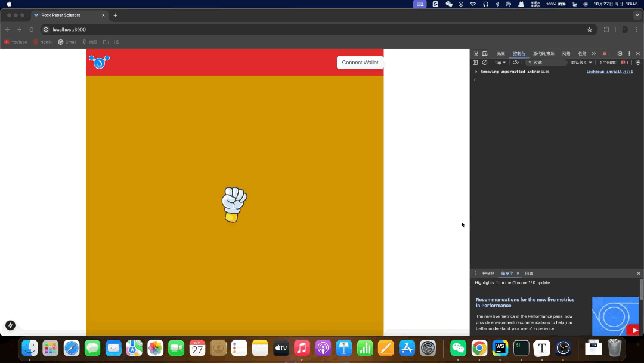The image size is (644, 363).
Task: Open WebStorm from the Dock
Action: pyautogui.click(x=500, y=348)
